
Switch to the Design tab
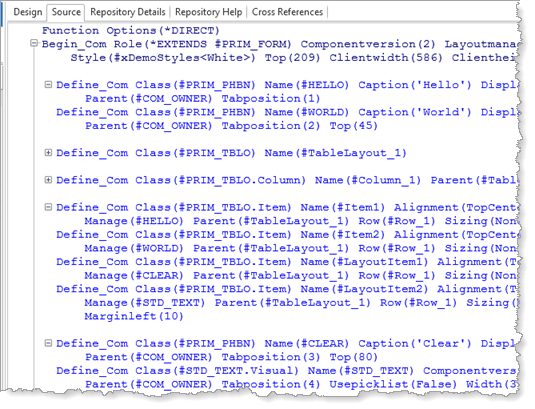coord(28,12)
